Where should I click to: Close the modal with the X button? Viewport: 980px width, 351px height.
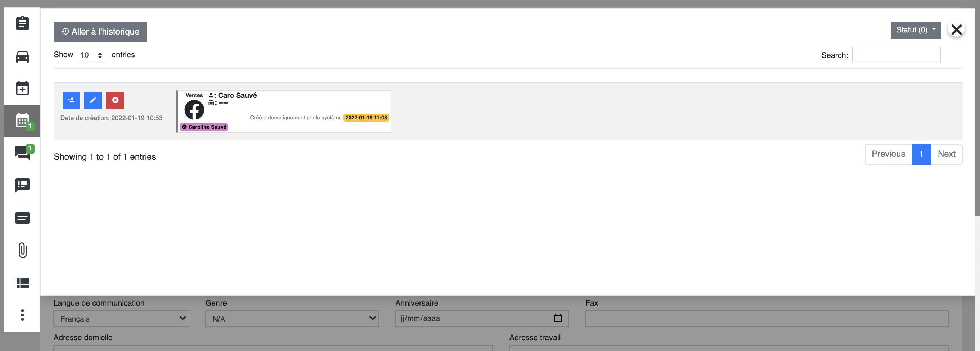pyautogui.click(x=956, y=29)
